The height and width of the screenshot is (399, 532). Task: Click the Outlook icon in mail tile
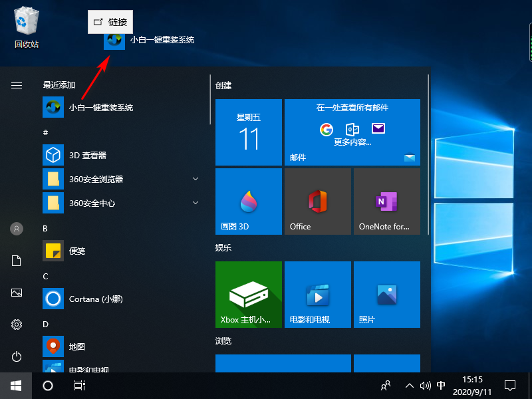[352, 129]
